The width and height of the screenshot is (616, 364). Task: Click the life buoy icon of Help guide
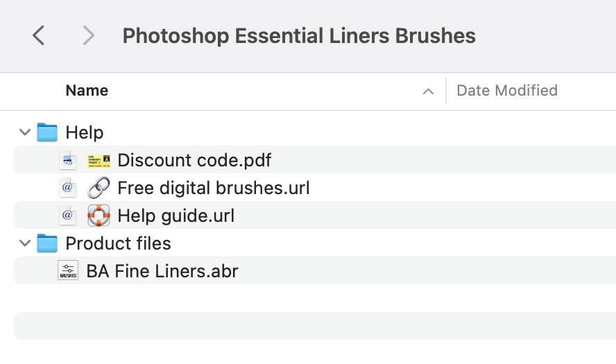pyautogui.click(x=99, y=215)
